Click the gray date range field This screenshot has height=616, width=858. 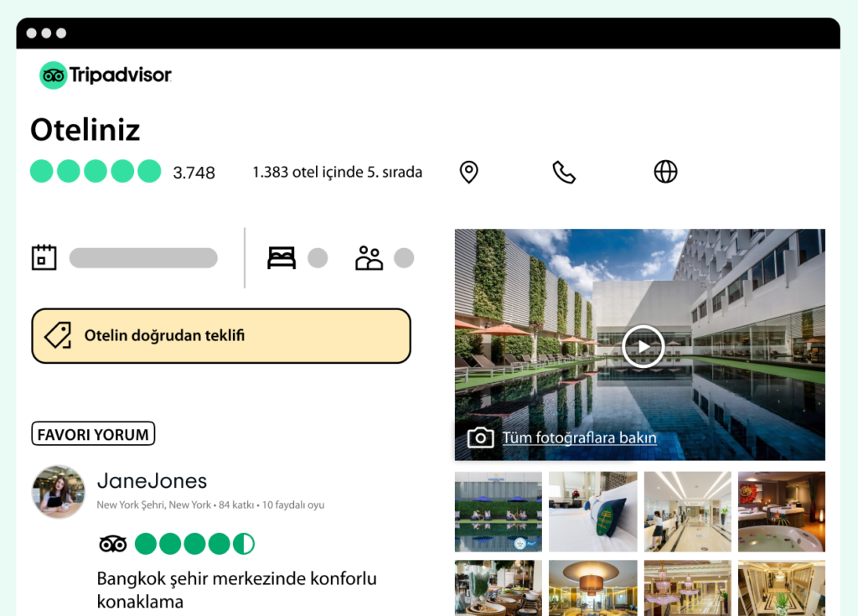143,258
